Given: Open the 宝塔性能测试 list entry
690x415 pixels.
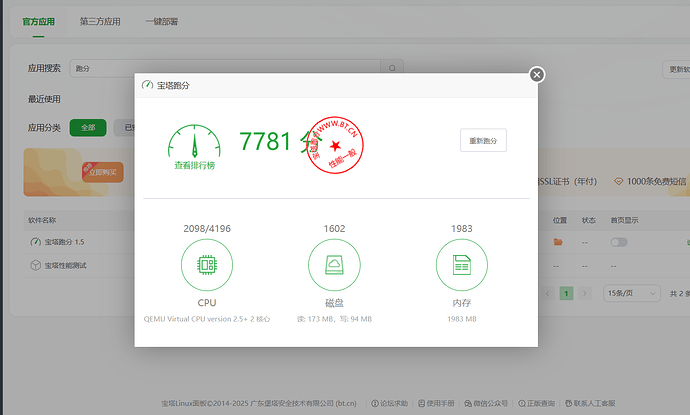Looking at the screenshot, I should (66, 265).
